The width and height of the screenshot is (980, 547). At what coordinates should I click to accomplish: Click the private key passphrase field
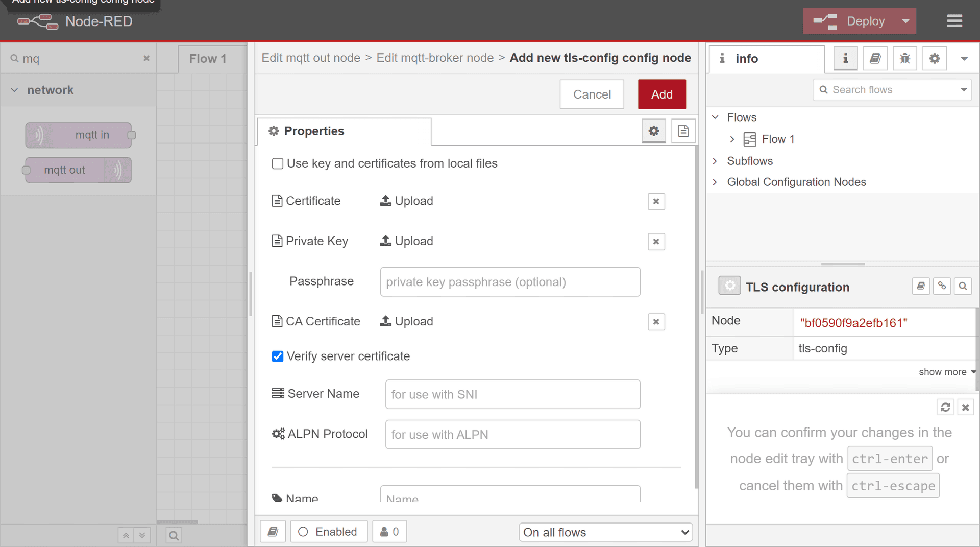(510, 281)
